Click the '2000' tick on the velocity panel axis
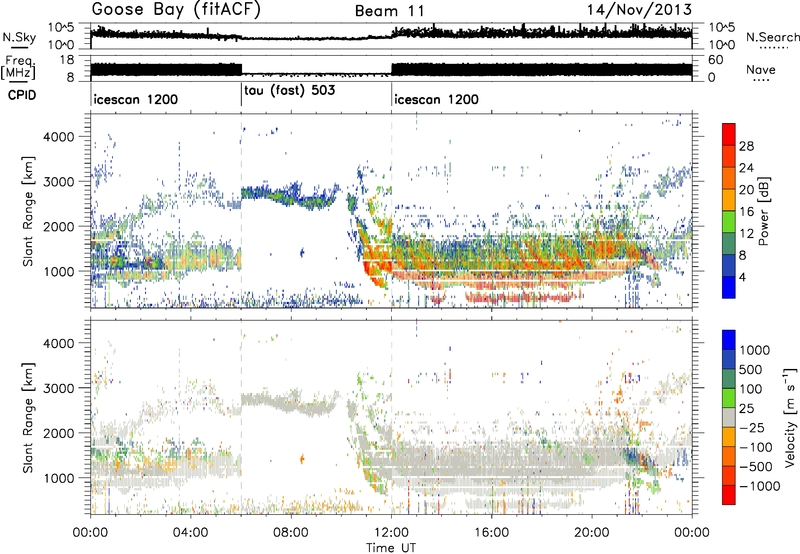Viewport: 800px width, 554px height. [x=59, y=433]
